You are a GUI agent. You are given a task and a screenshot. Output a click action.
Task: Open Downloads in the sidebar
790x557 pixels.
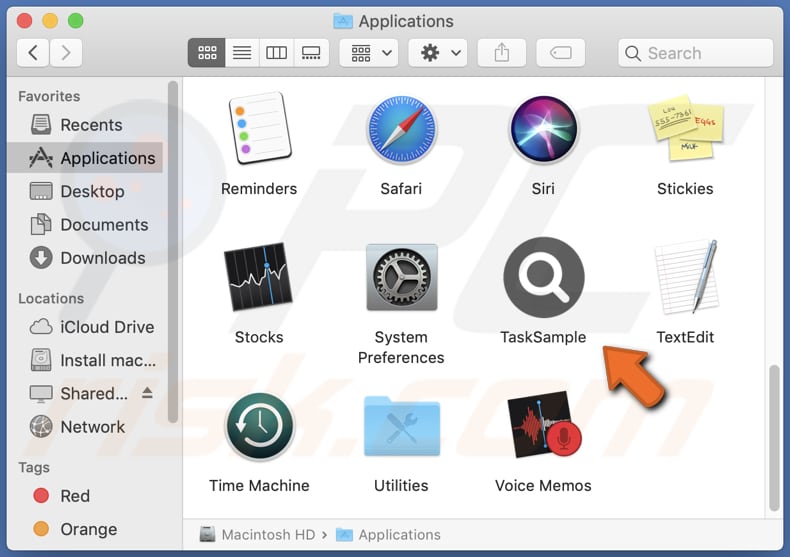pyautogui.click(x=85, y=257)
